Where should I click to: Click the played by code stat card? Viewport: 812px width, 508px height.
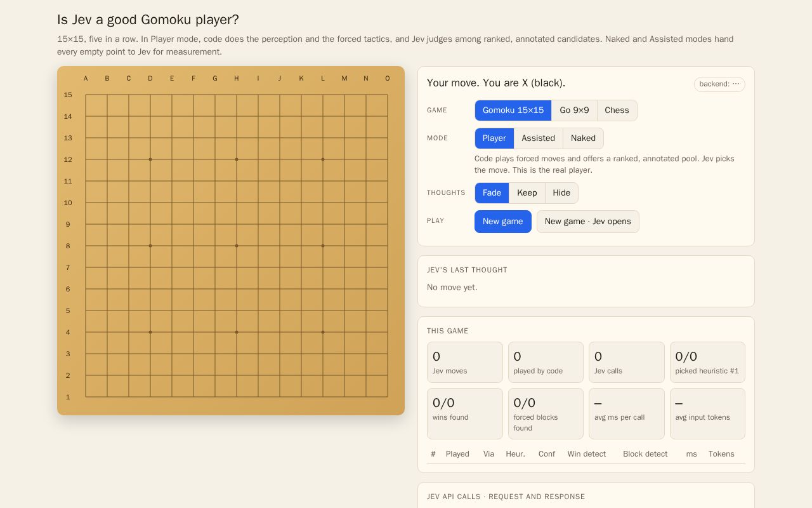coord(546,363)
